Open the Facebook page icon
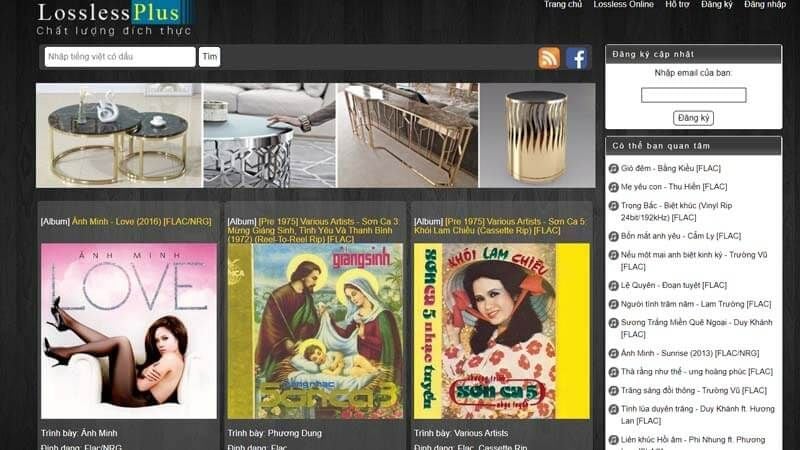 click(x=577, y=58)
